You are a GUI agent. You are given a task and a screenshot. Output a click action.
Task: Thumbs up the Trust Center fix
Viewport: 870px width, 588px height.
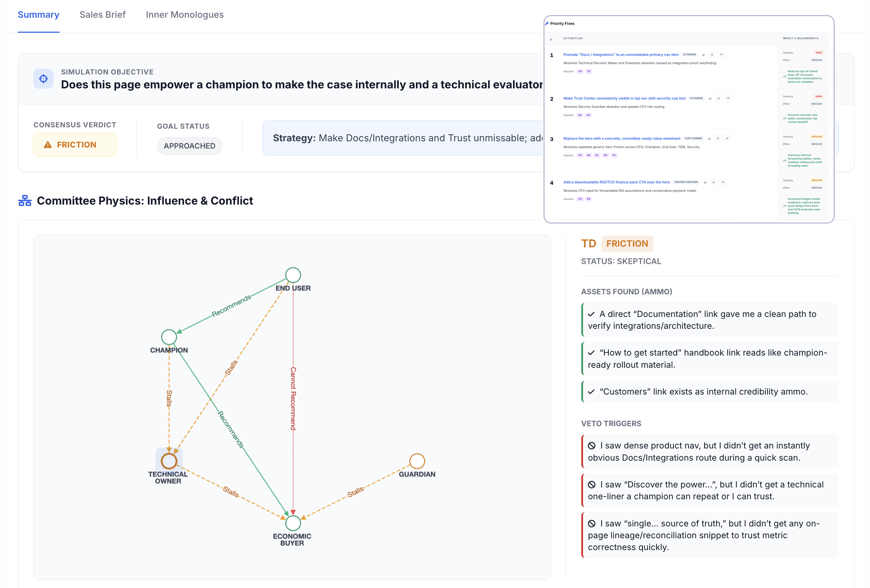coord(718,98)
